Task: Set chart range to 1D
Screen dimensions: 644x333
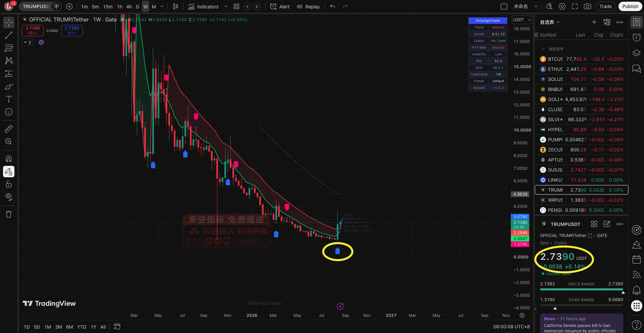Action: (27, 327)
